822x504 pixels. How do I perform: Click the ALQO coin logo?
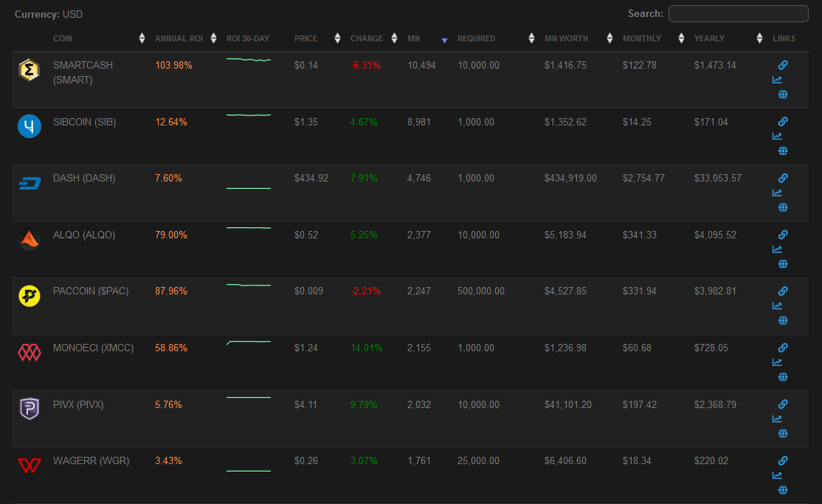pyautogui.click(x=30, y=240)
